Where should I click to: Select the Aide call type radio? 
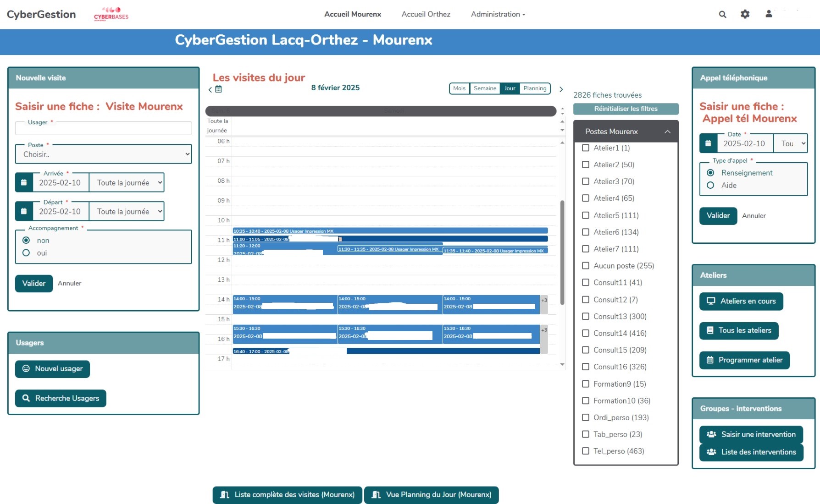tap(710, 185)
